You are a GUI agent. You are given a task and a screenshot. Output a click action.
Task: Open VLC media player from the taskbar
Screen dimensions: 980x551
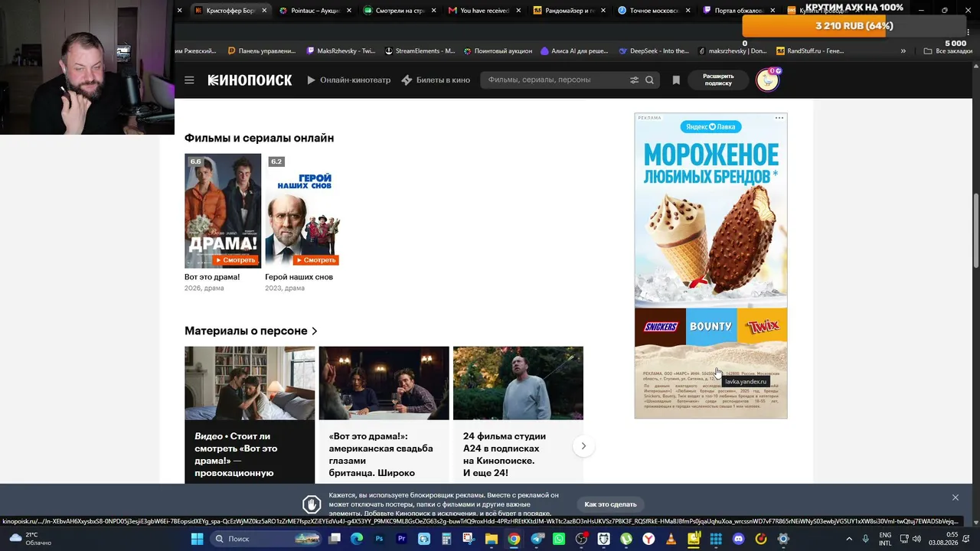671,539
